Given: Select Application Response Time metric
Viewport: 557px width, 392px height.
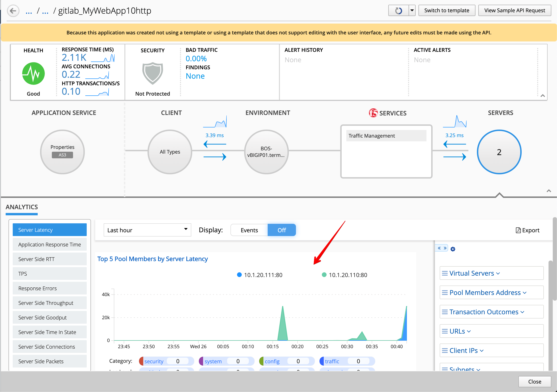Looking at the screenshot, I should pos(50,245).
